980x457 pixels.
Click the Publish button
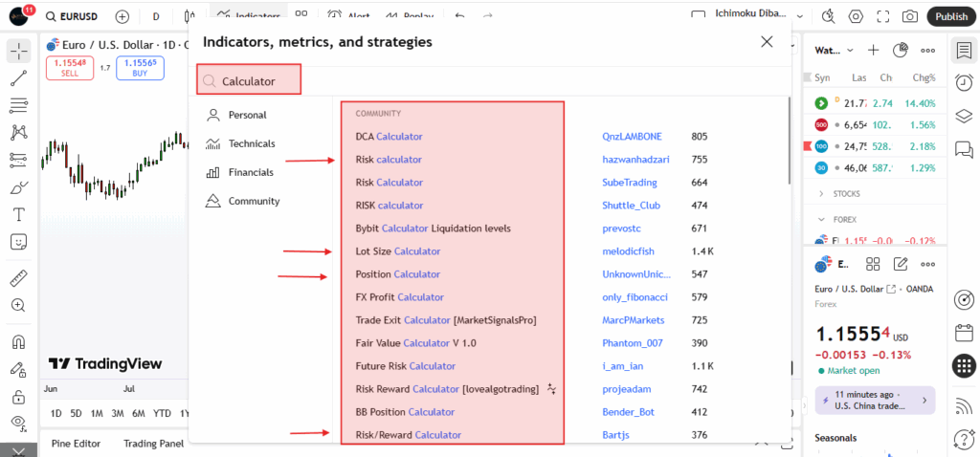pos(951,16)
